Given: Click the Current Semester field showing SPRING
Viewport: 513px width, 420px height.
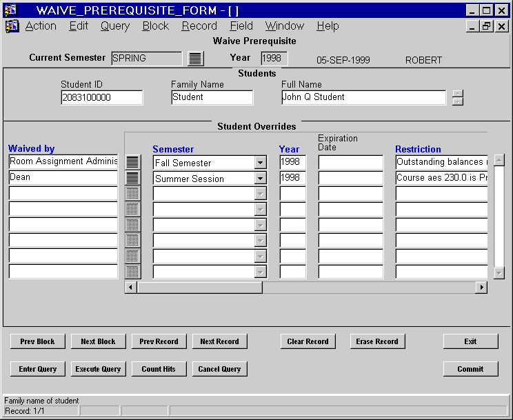Looking at the screenshot, I should pos(147,58).
